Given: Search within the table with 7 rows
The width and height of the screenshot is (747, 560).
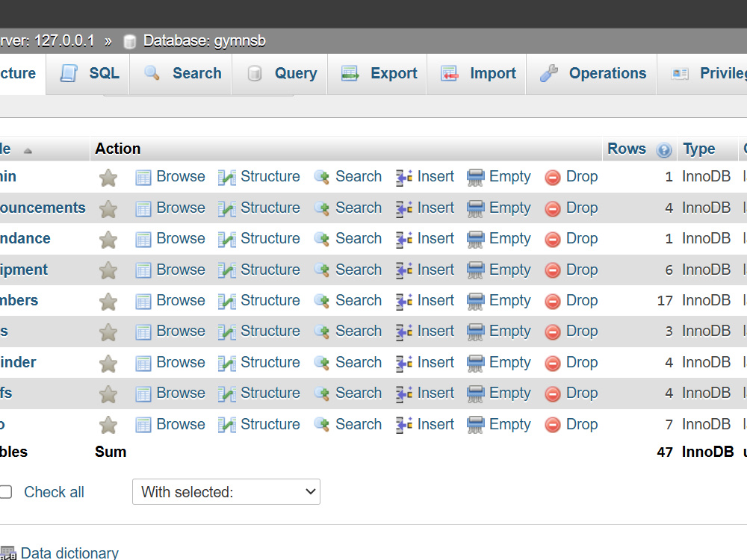Looking at the screenshot, I should pos(359,424).
